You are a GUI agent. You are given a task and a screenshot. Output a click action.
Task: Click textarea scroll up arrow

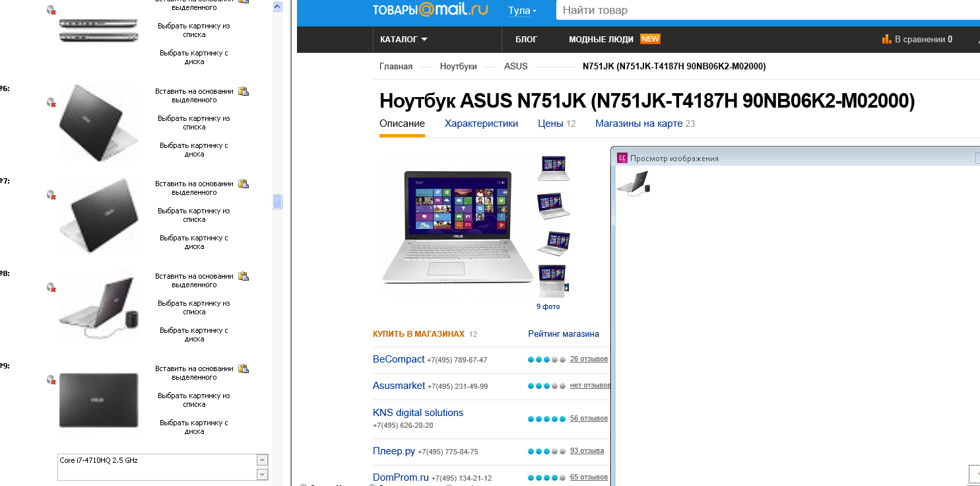[x=263, y=460]
